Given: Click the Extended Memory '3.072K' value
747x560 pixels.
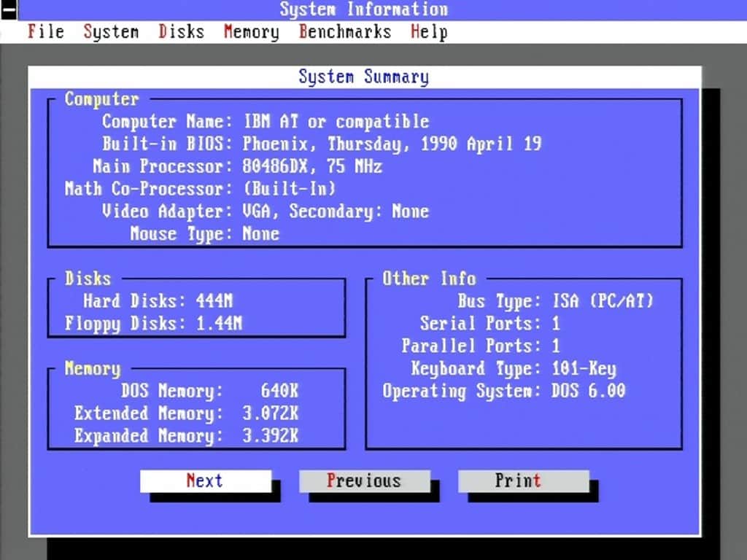Looking at the screenshot, I should (270, 413).
